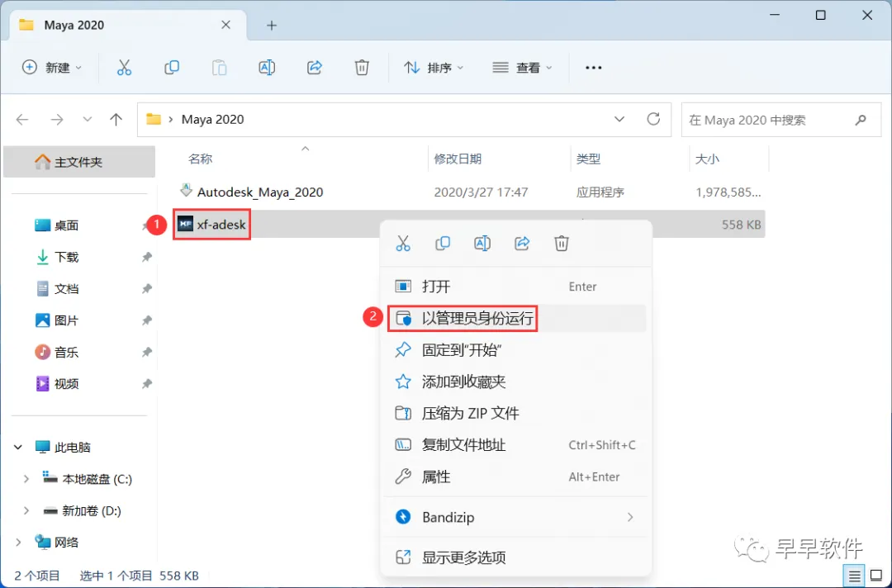Expand the address bar history dropdown
892x588 pixels.
619,120
